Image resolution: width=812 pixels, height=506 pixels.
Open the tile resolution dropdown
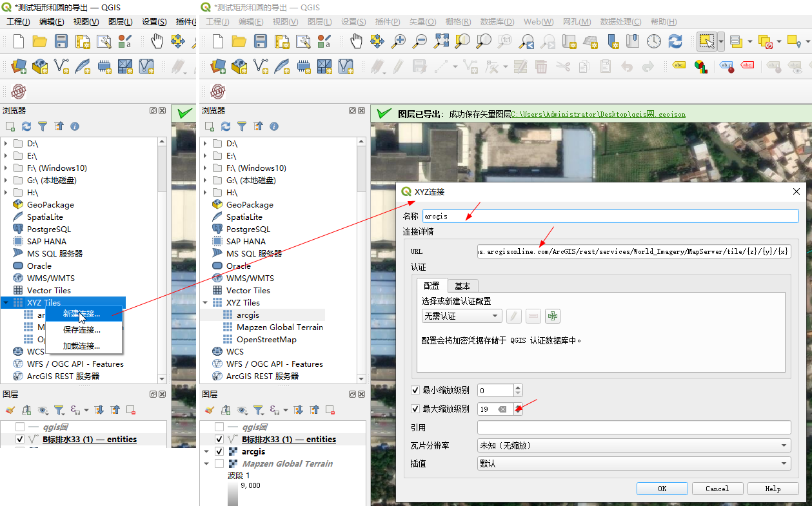tap(633, 445)
